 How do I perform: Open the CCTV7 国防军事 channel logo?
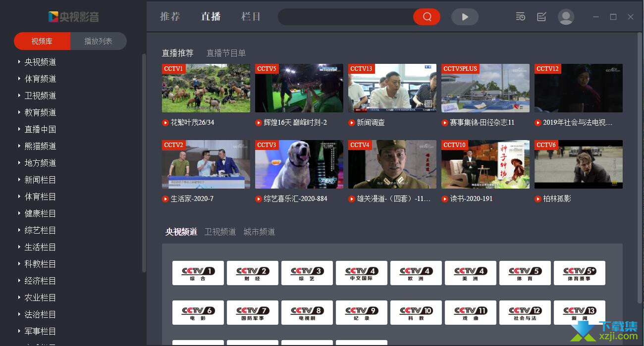click(x=253, y=313)
